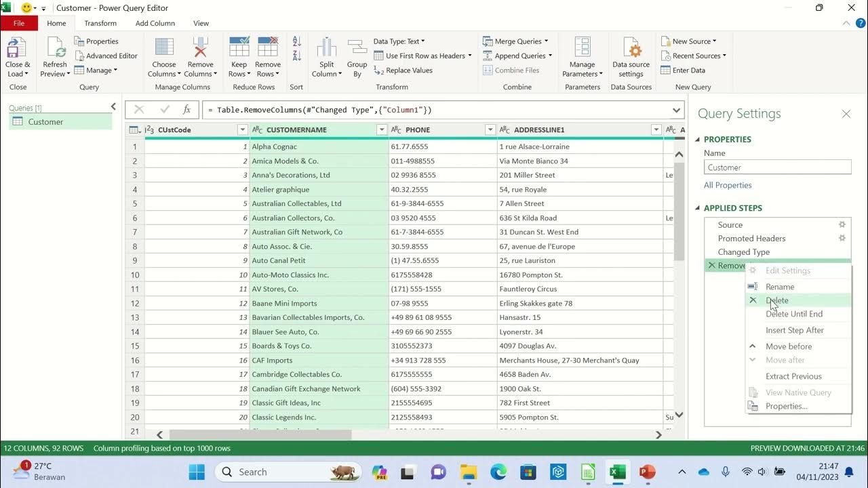Select the Customer query in Queries pane

tap(60, 122)
